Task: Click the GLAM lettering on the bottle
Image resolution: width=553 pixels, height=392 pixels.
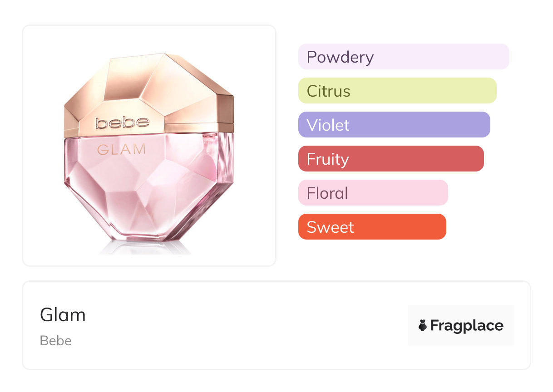Action: tap(121, 149)
